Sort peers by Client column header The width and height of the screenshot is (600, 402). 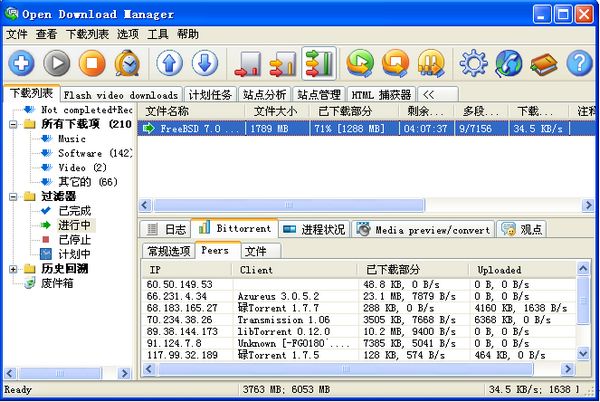(294, 270)
